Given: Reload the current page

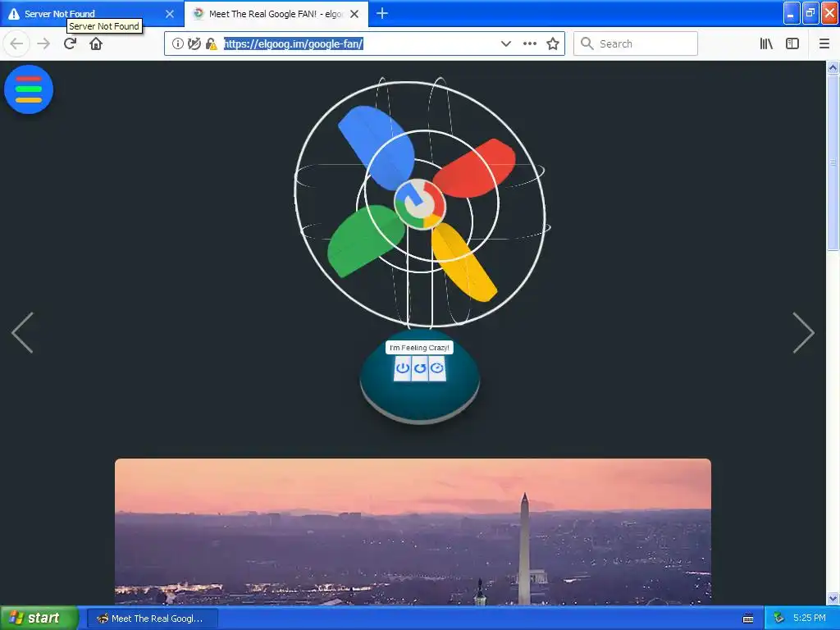Looking at the screenshot, I should (71, 43).
